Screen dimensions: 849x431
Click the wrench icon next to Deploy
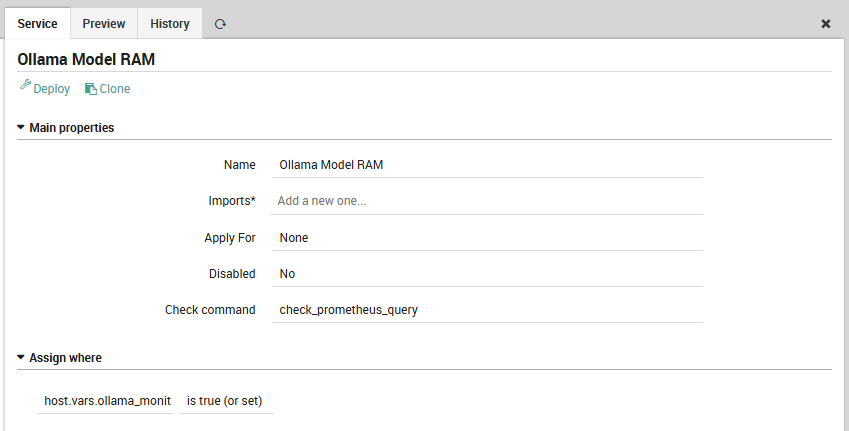(25, 87)
